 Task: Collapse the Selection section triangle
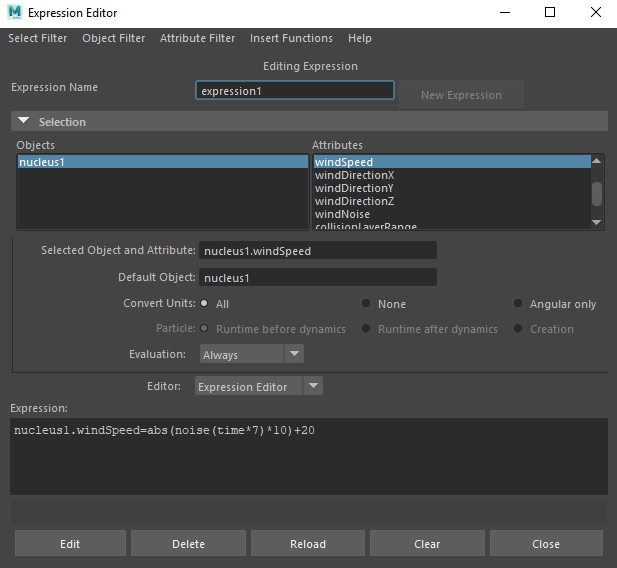24,120
